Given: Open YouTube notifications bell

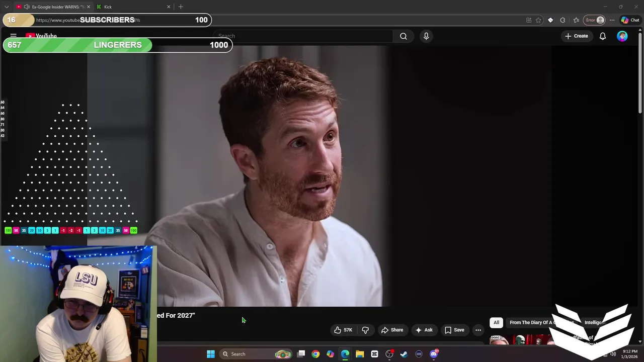Looking at the screenshot, I should (602, 36).
